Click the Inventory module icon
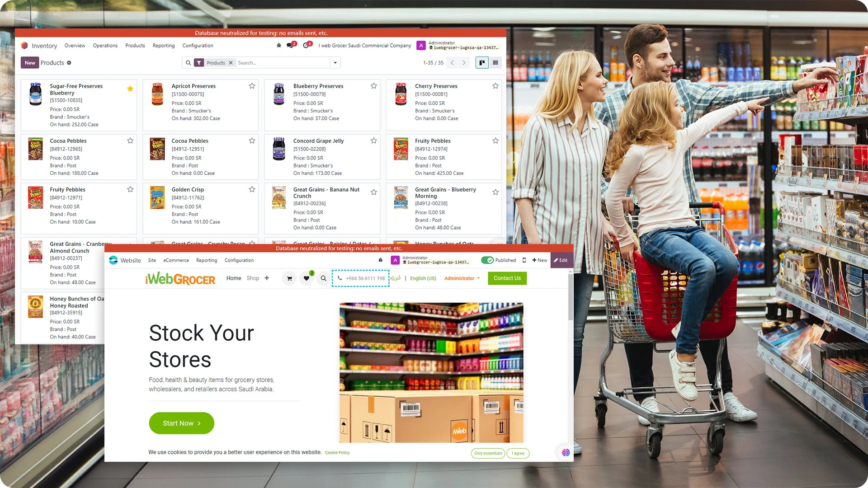Screen dimensions: 868x488 click(x=25, y=45)
